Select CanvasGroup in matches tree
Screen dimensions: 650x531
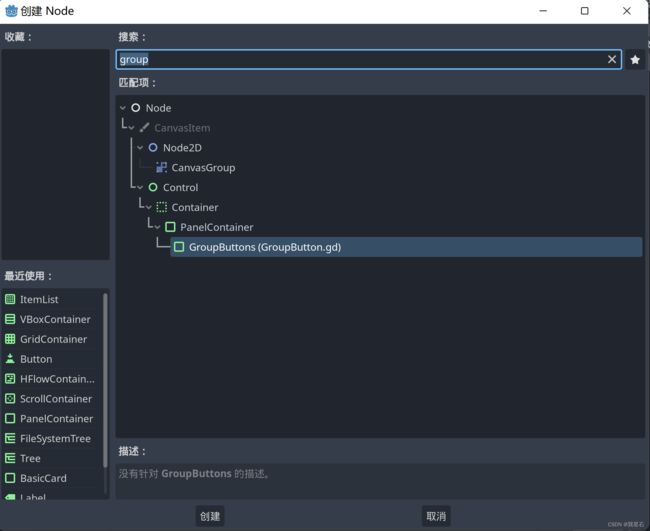pyautogui.click(x=203, y=167)
